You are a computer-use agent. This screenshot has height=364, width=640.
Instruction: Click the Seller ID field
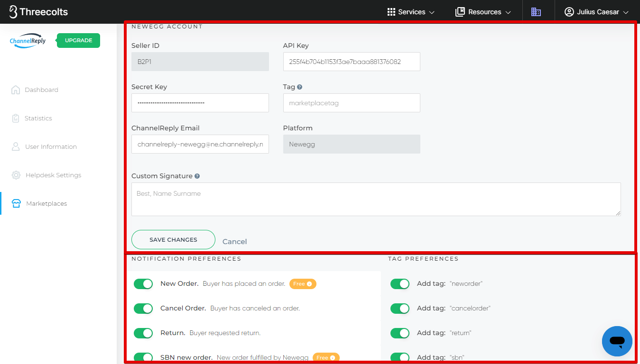pos(200,62)
